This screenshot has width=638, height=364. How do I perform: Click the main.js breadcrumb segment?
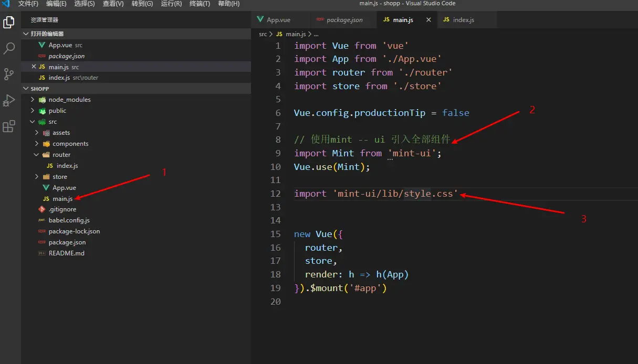click(x=295, y=34)
